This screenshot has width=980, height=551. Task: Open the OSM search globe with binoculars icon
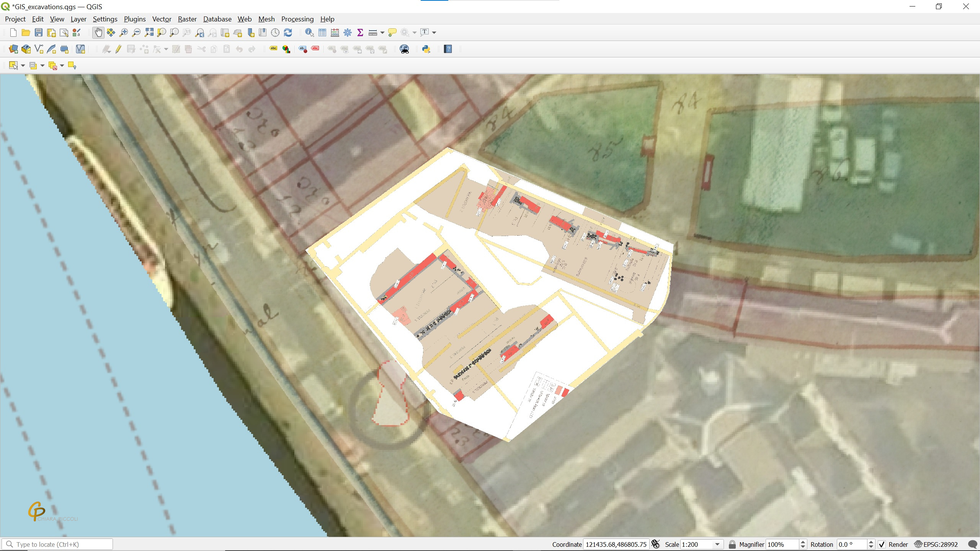pyautogui.click(x=404, y=49)
